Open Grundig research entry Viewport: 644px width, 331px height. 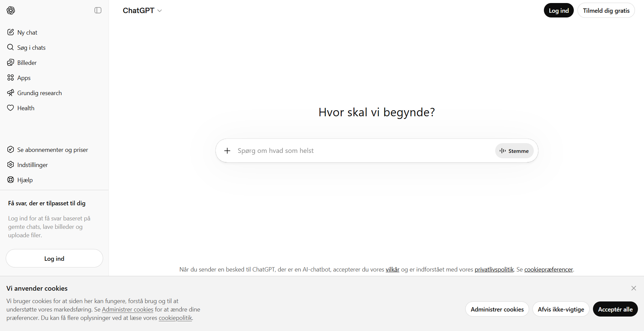pos(54,93)
